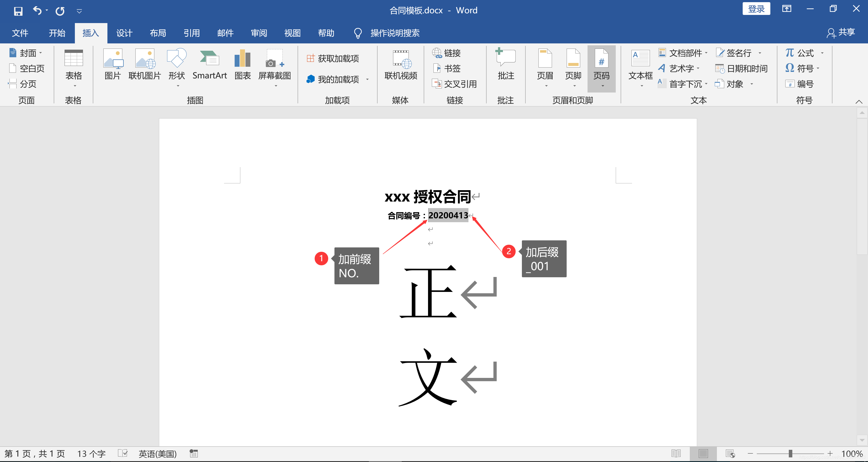Click the zoom slider handle

[790, 454]
